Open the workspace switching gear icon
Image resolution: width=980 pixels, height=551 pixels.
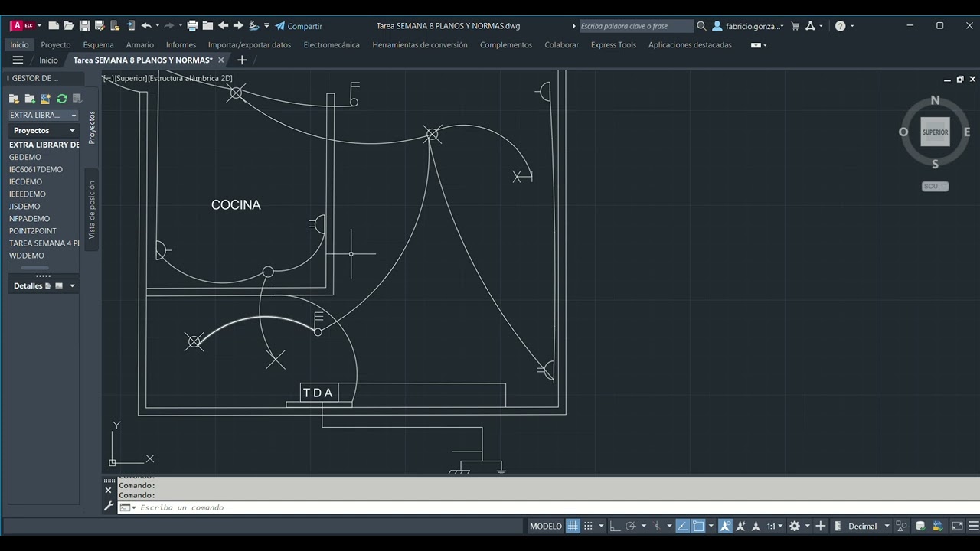(x=795, y=526)
